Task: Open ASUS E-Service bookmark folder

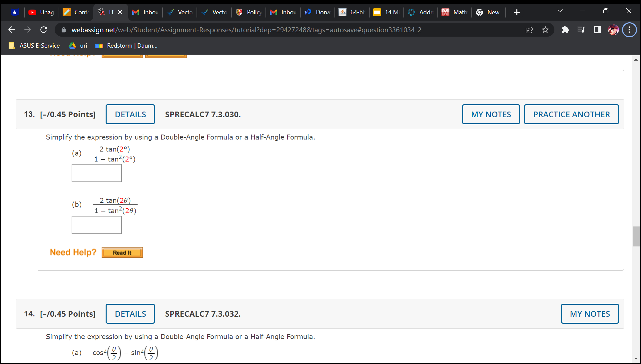Action: (x=34, y=46)
